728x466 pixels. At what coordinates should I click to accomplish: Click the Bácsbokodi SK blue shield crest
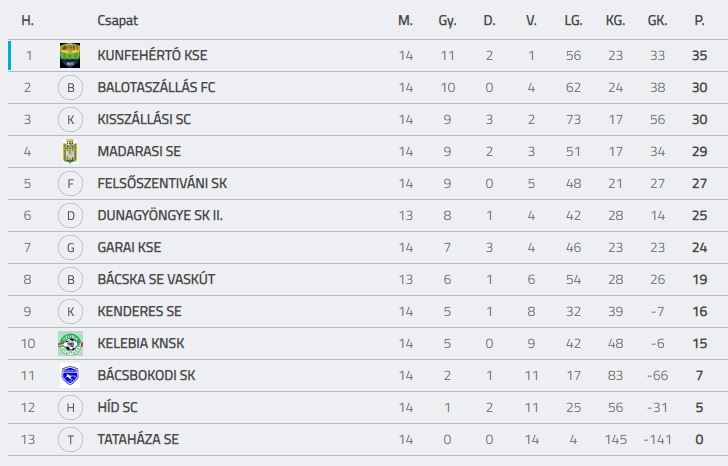(x=70, y=375)
